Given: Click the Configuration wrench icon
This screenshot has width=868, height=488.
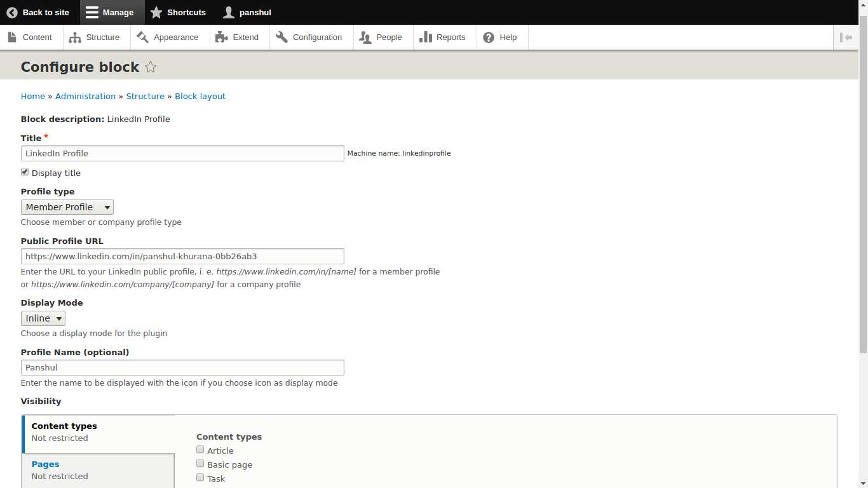Looking at the screenshot, I should [x=281, y=37].
